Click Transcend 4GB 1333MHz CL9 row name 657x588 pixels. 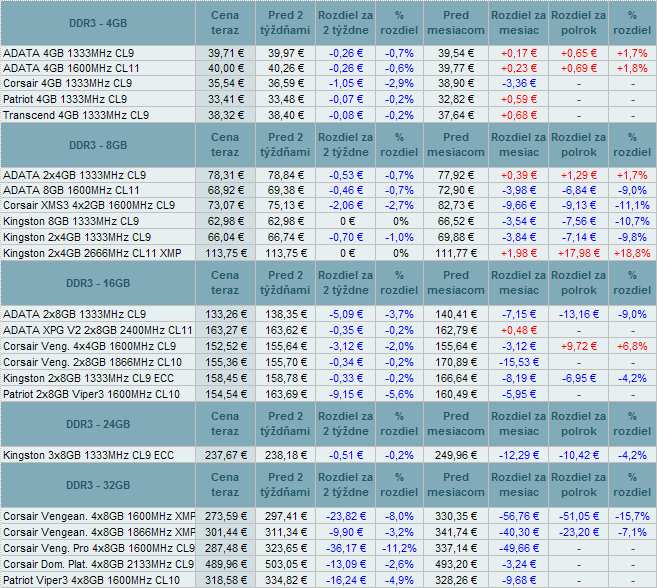tap(76, 115)
